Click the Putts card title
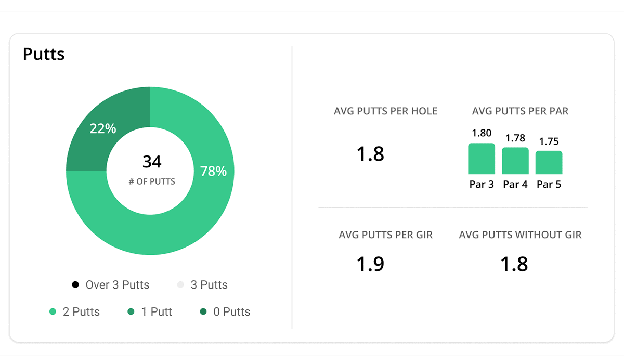Image resolution: width=624 pixels, height=364 pixels. point(44,54)
